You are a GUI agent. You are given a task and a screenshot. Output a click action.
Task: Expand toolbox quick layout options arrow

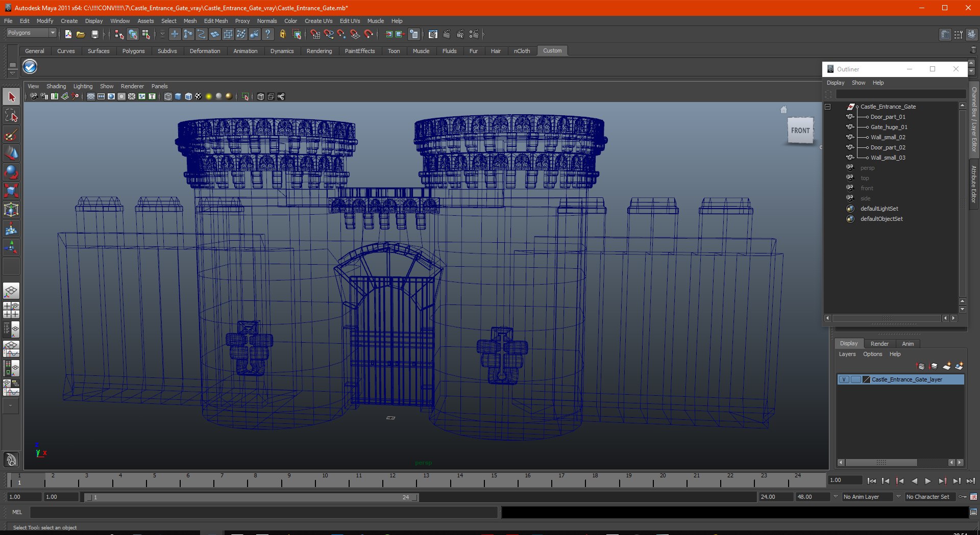11,406
